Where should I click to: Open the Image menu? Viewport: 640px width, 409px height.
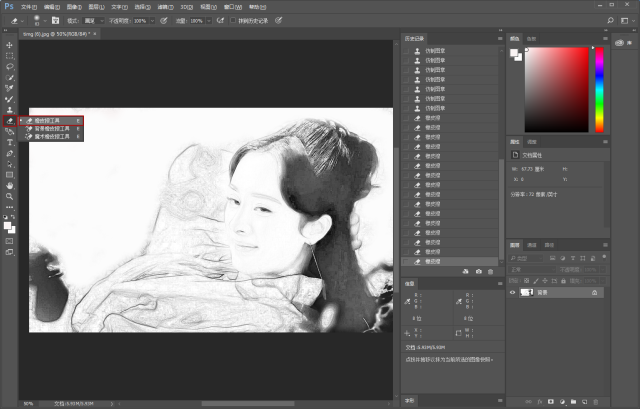74,7
